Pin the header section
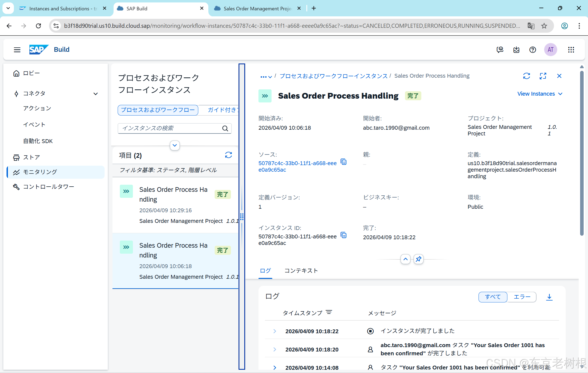588x373 pixels. coord(418,259)
